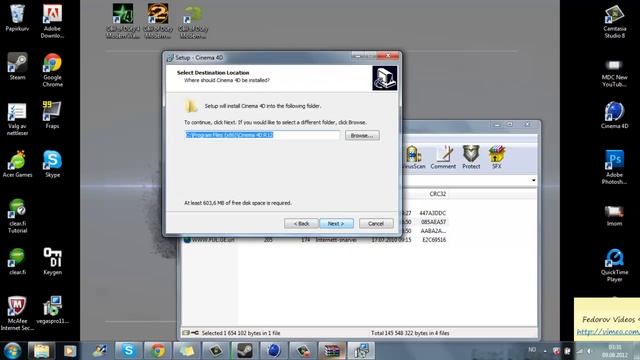
Task: Click the VirusScan icon in WinRAR toolbar
Action: pos(414,157)
